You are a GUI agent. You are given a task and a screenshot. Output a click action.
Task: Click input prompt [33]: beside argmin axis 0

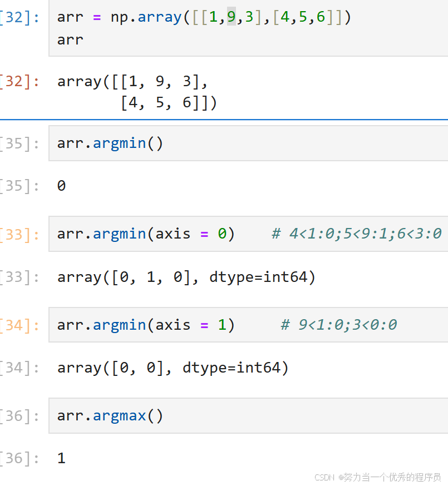(19, 234)
